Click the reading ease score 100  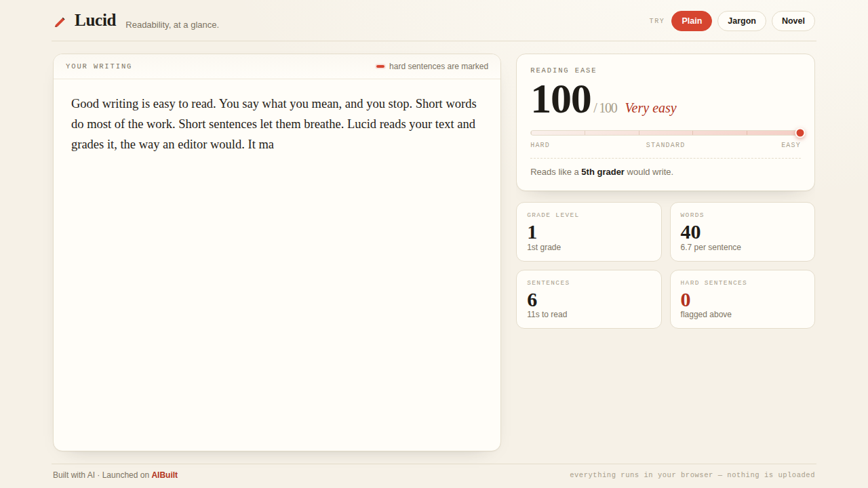561,100
